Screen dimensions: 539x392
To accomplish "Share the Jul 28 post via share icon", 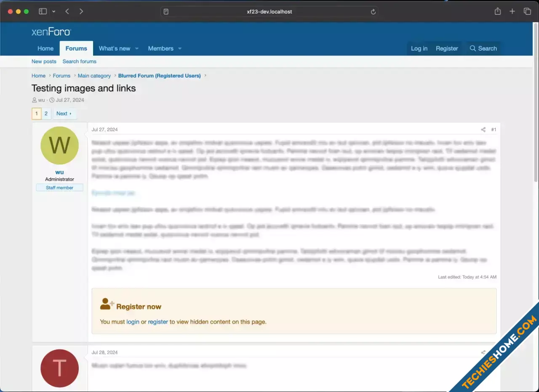I will [x=483, y=352].
